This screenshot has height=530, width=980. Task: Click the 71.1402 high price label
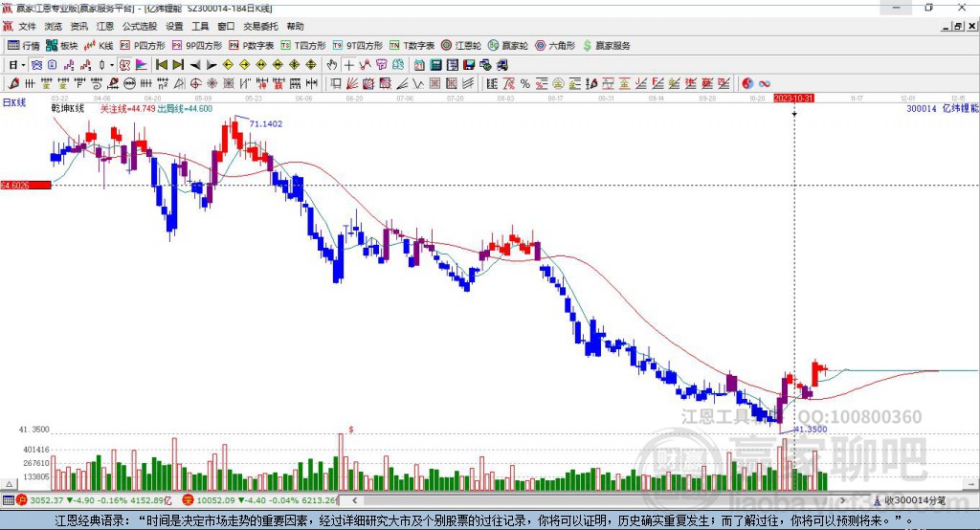pyautogui.click(x=266, y=123)
